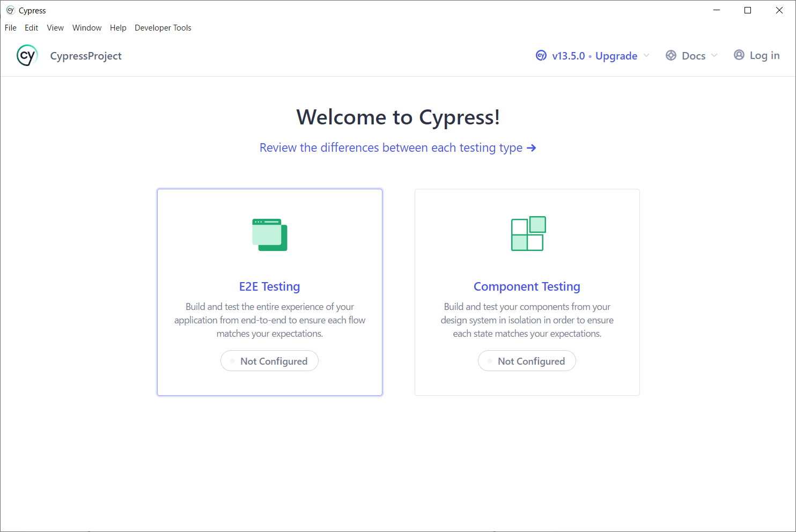This screenshot has width=796, height=532.
Task: Open the Developer Tools menu
Action: [163, 28]
